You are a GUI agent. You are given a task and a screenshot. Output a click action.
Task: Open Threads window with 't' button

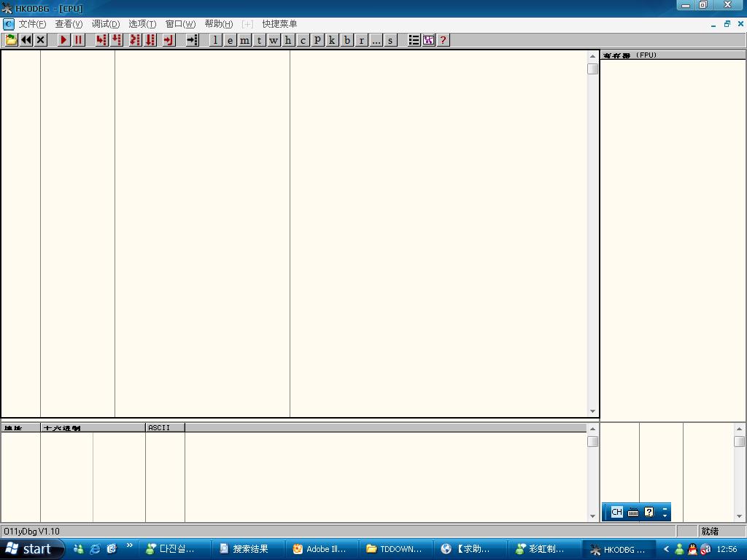[259, 40]
